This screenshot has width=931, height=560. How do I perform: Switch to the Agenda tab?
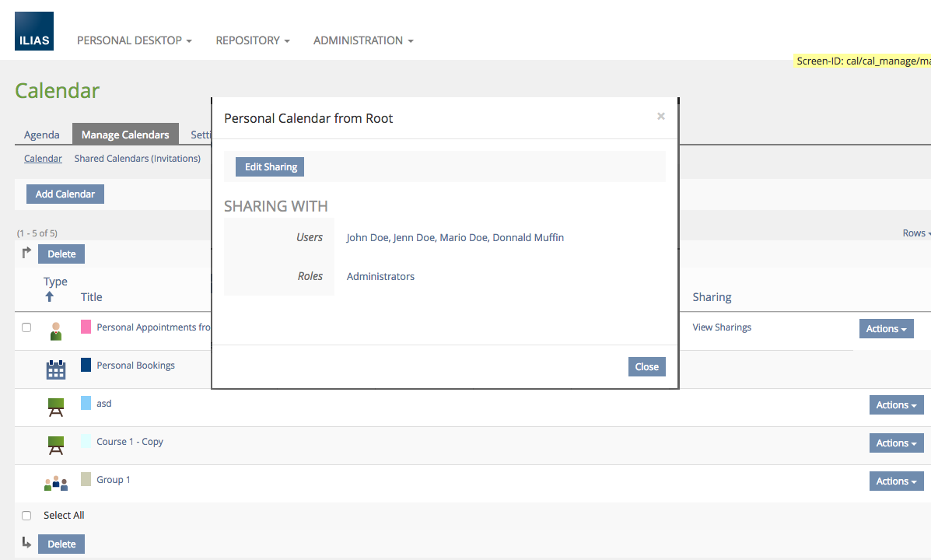(x=42, y=135)
